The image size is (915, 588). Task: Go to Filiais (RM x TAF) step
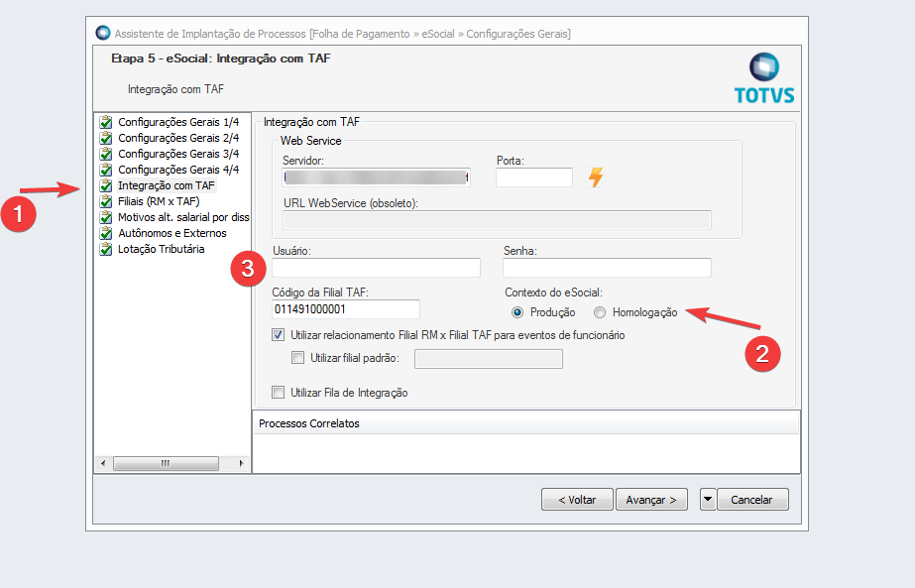pyautogui.click(x=159, y=201)
